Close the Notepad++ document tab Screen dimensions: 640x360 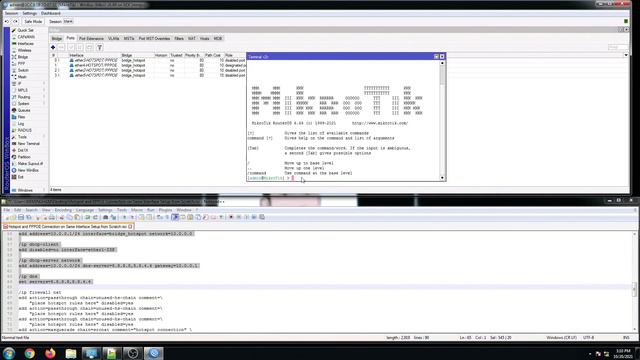(130, 226)
